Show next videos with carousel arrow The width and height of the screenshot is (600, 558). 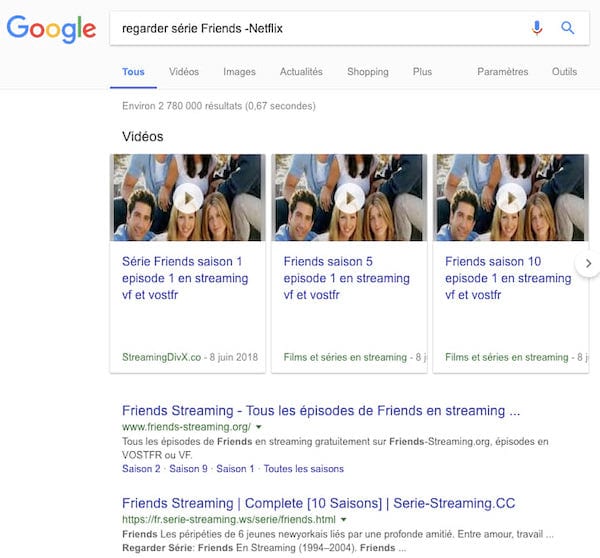[x=588, y=263]
